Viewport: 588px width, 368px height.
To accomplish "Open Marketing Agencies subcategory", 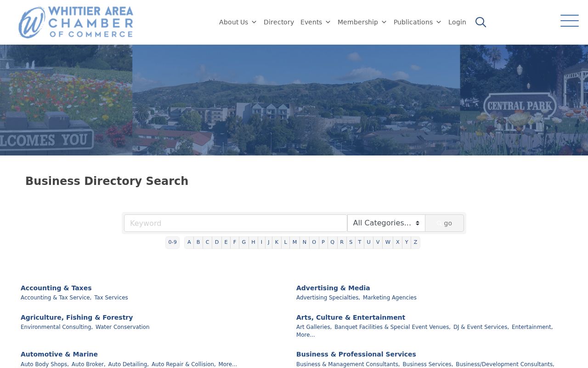I will point(390,298).
